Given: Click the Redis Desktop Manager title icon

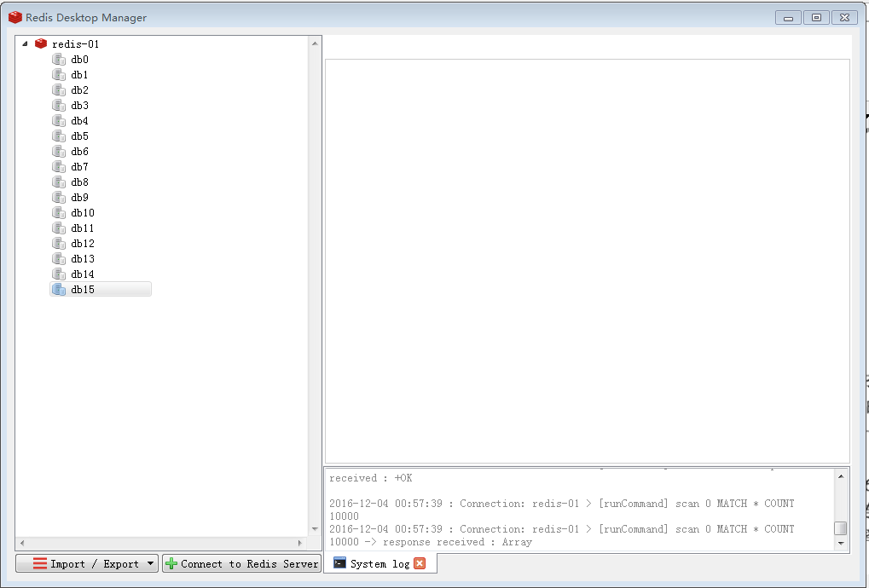Looking at the screenshot, I should pos(15,17).
